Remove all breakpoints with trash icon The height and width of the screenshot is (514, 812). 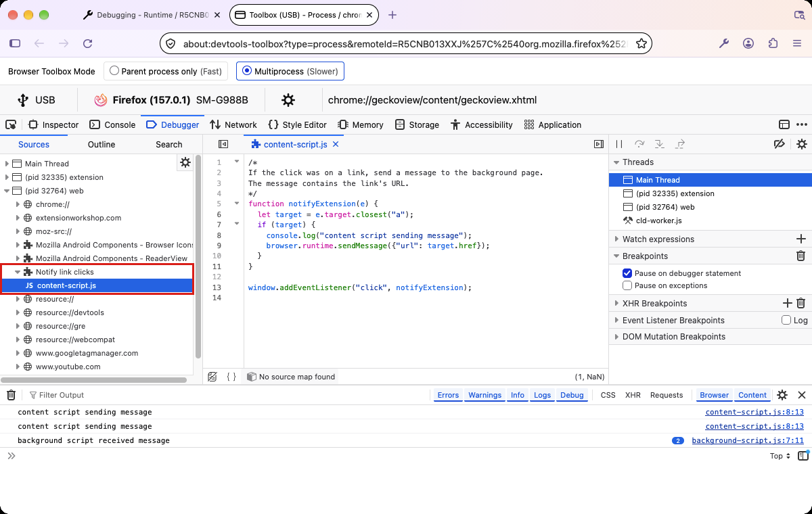tap(800, 256)
